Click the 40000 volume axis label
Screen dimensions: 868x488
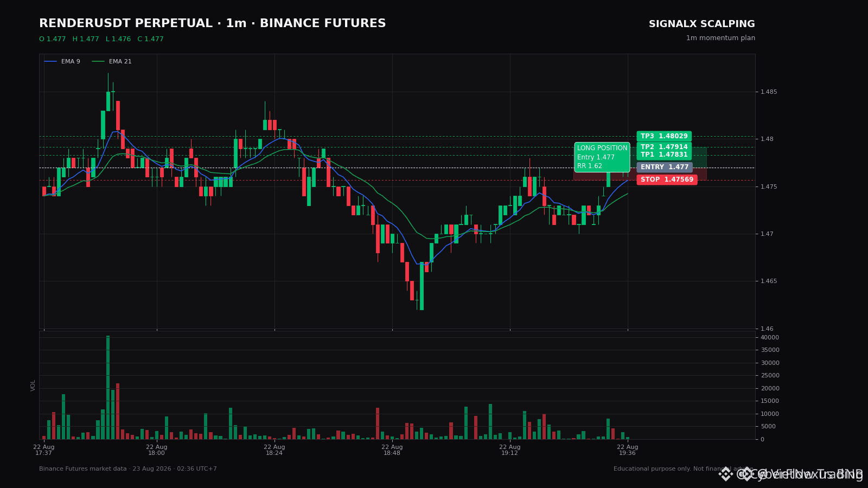pyautogui.click(x=770, y=338)
